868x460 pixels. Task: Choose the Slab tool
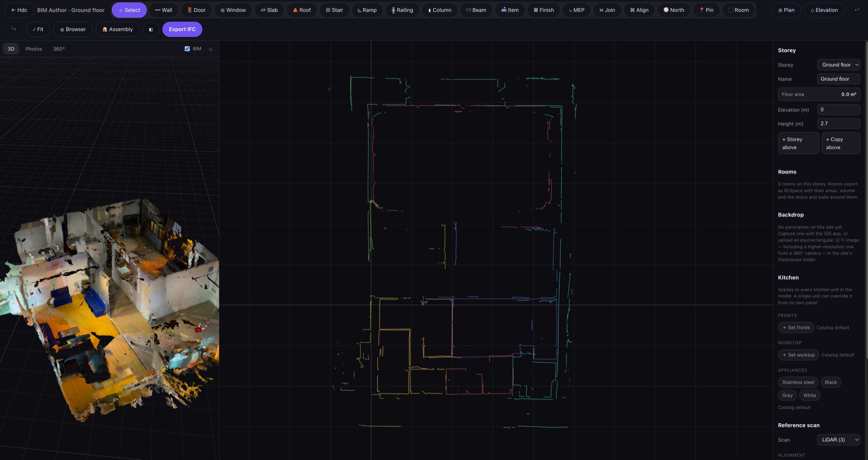click(x=269, y=10)
